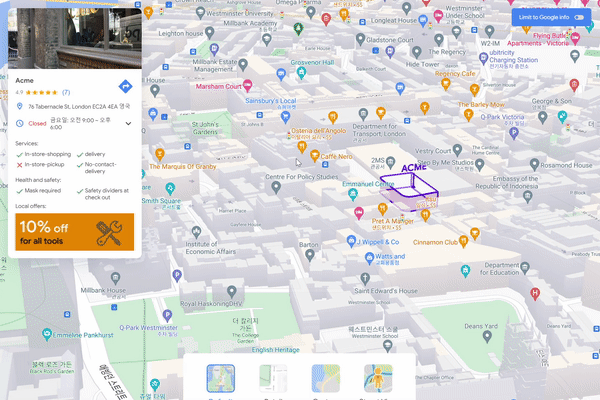Click the Sainsbury's Local shopping cart pin
This screenshot has width=600, height=400.
[x=285, y=116]
